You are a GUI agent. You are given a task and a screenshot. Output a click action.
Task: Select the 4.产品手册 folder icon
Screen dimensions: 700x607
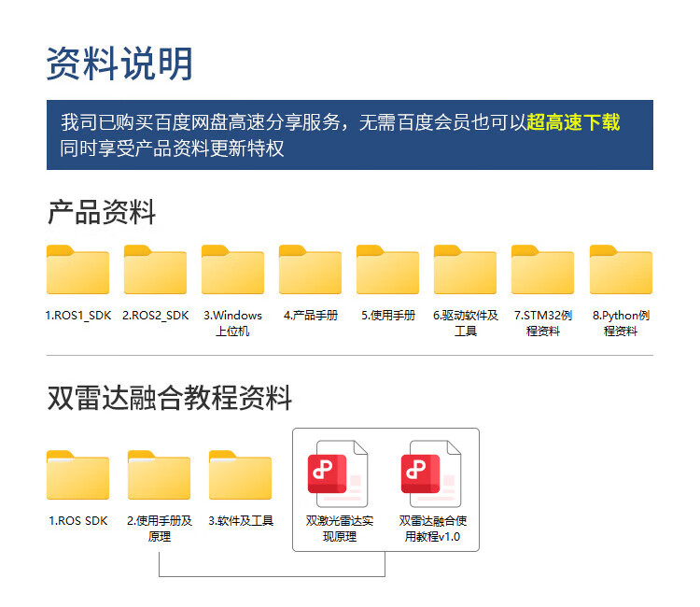pos(310,271)
